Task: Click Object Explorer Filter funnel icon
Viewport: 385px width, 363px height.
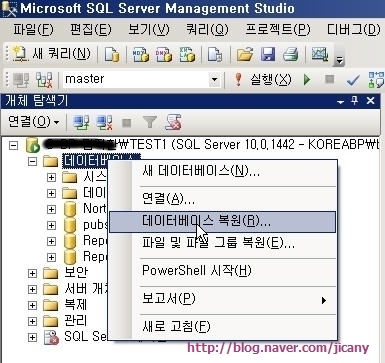Action: click(x=150, y=122)
